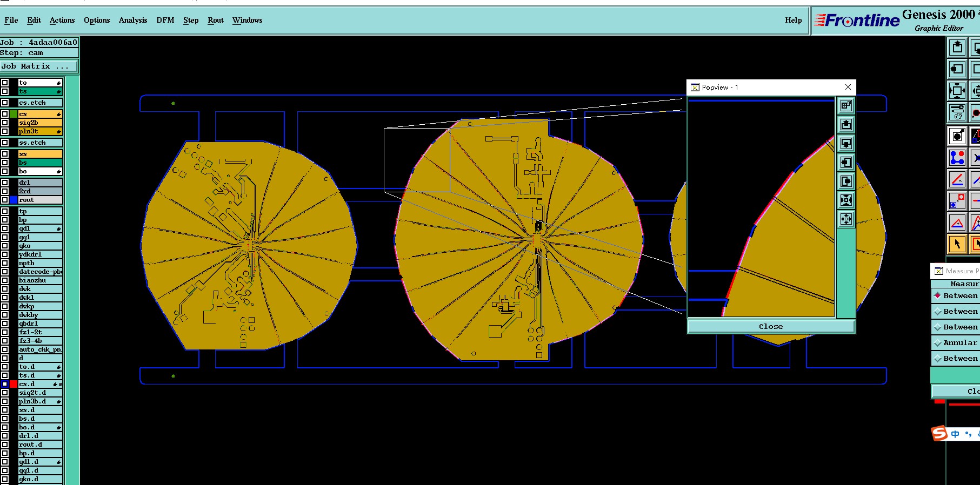Open the wrench and palette tools icon
The height and width of the screenshot is (485, 980).
pos(957,112)
